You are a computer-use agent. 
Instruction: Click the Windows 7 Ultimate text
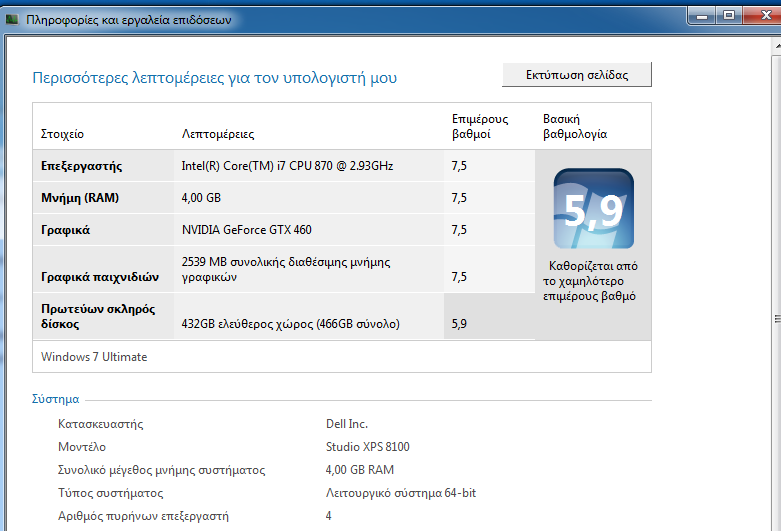click(94, 357)
